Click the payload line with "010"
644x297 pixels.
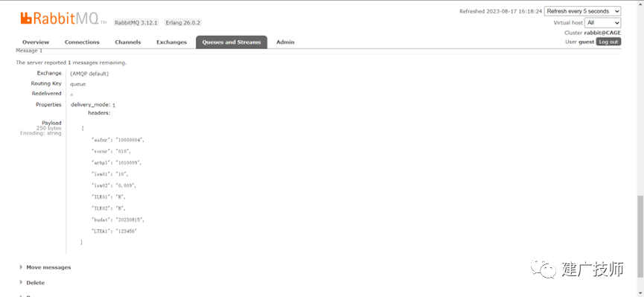point(112,152)
